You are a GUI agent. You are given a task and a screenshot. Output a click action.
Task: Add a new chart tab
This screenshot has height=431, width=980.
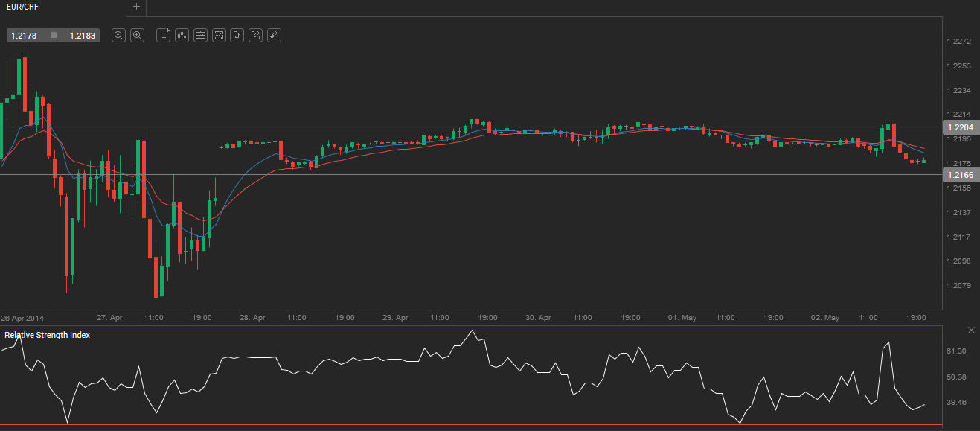136,7
